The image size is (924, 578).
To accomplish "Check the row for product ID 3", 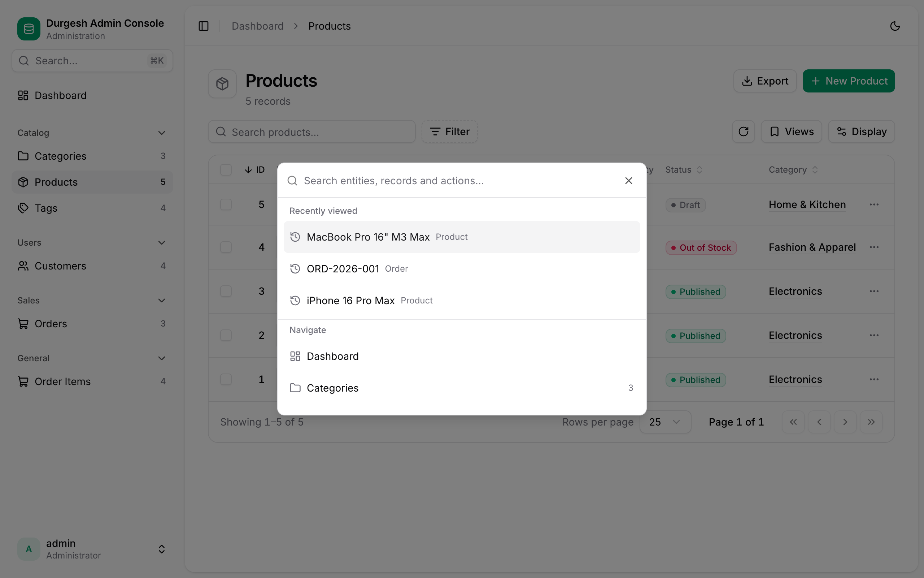I will [226, 291].
